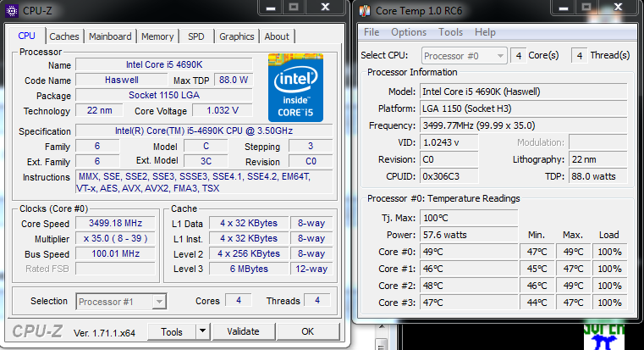Click the Lithography value 22 nm in Core Temp
The height and width of the screenshot is (350, 644).
click(598, 159)
